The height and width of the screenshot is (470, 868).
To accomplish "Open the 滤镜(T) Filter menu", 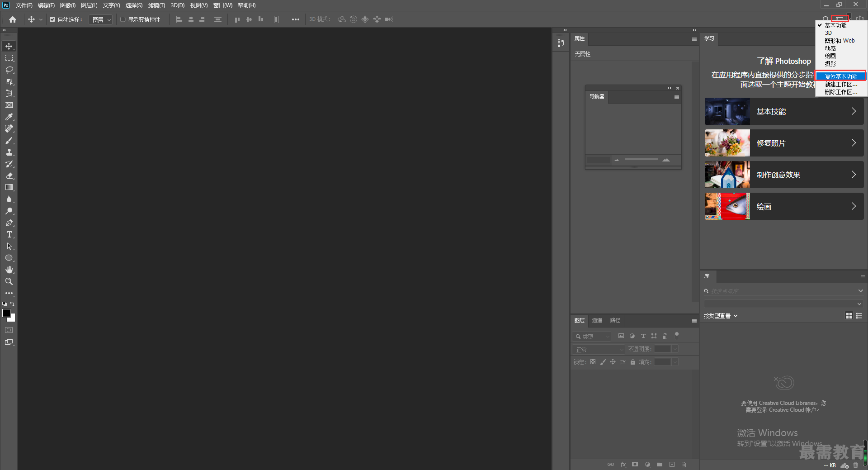I will point(156,5).
